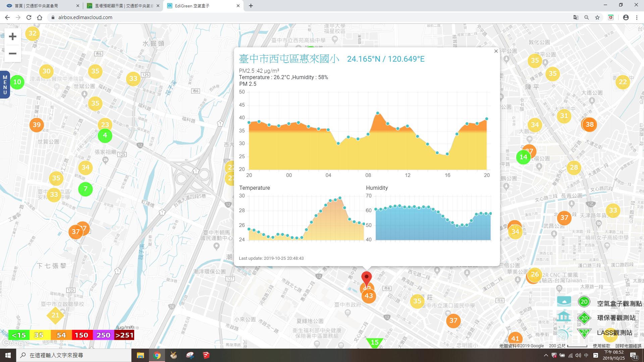Click the taskbar search box

point(74,355)
